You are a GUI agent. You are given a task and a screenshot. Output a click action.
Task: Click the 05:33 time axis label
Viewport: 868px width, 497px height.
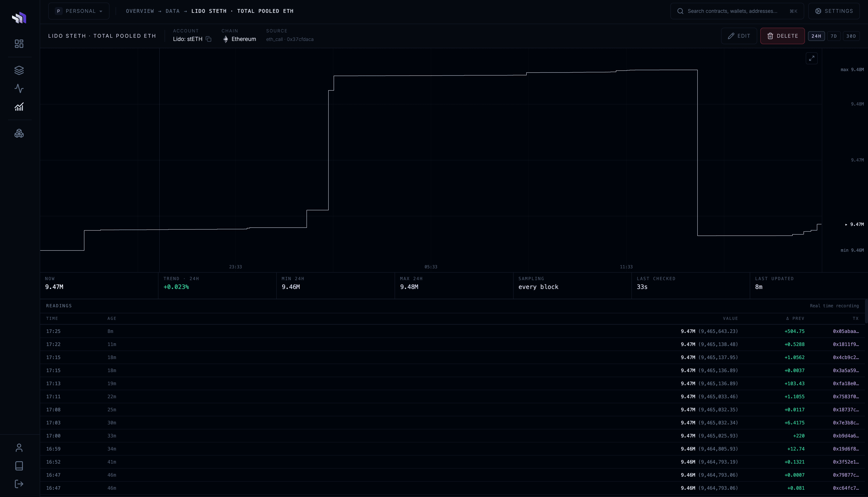click(430, 267)
